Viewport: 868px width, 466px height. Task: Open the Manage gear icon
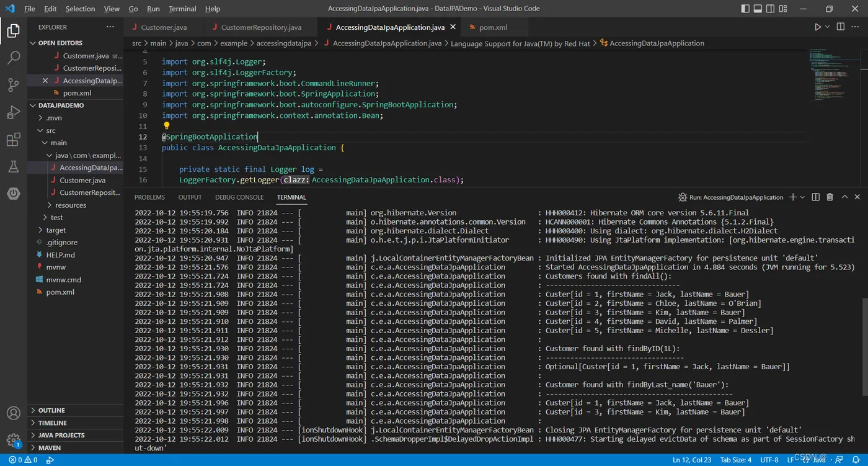[x=14, y=441]
